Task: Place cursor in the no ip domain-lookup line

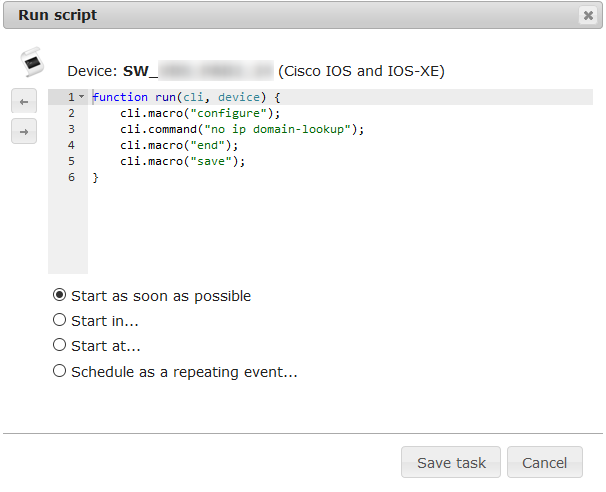Action: pos(242,129)
